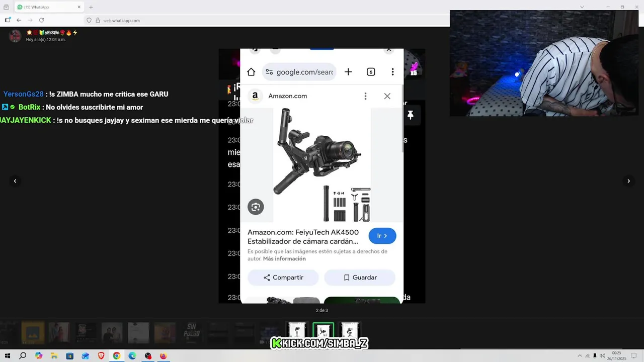The height and width of the screenshot is (362, 644).
Task: Click the '2 de 3' image counter
Action: coord(322,310)
